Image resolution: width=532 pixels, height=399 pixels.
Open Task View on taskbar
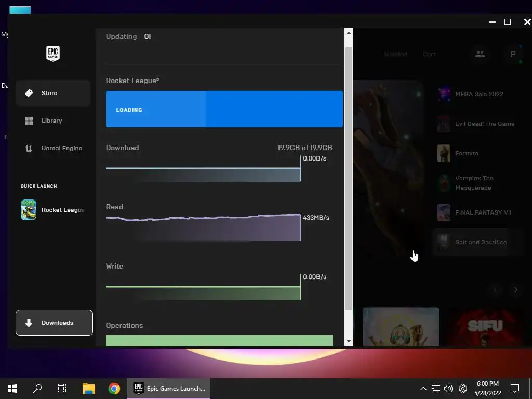click(x=62, y=389)
